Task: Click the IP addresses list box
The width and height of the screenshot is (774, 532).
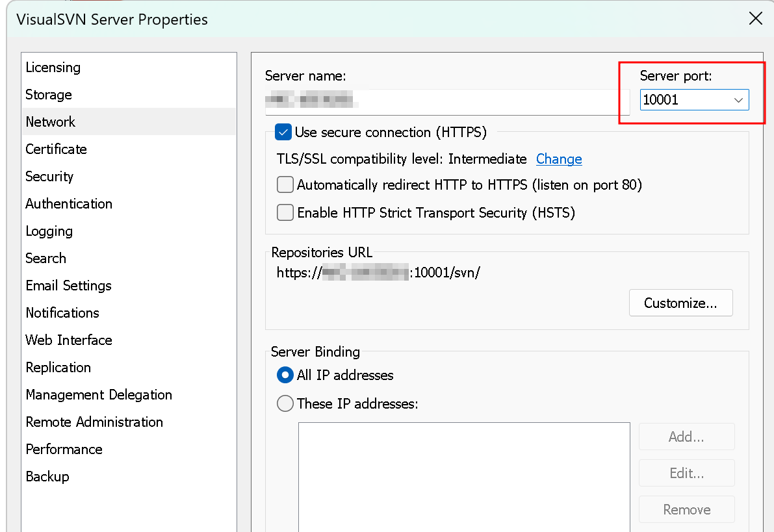Action: [x=464, y=477]
